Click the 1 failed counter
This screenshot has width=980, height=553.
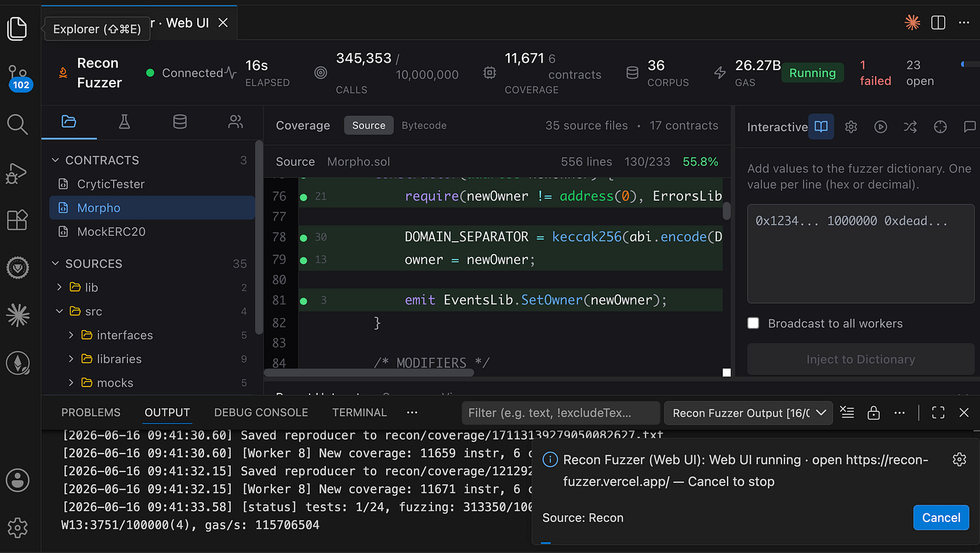(x=875, y=73)
